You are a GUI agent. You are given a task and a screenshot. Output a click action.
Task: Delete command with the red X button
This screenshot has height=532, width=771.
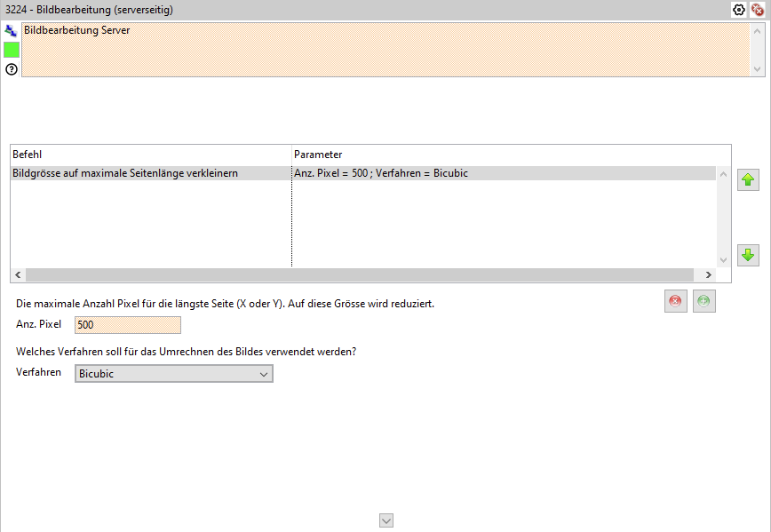pos(676,301)
